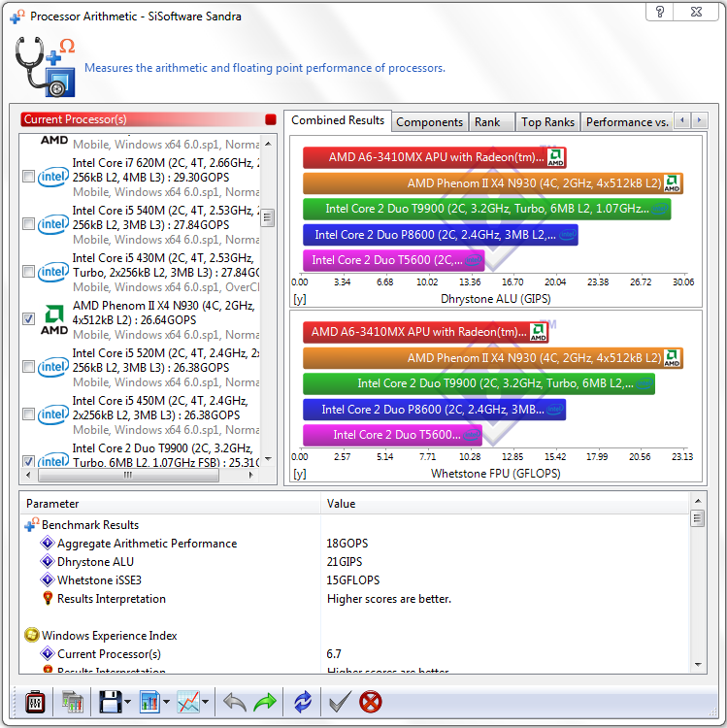Click the Results Interpretation lightbulb icon

[x=48, y=599]
